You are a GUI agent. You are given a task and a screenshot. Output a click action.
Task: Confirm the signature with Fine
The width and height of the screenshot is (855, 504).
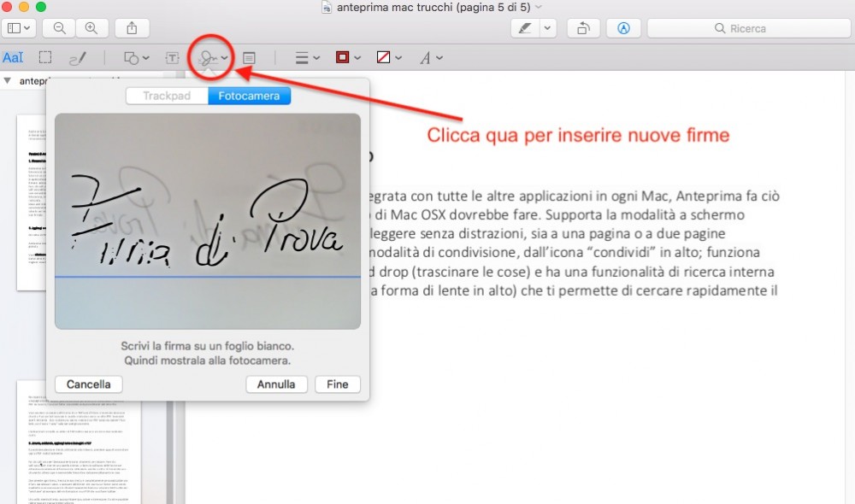coord(337,384)
